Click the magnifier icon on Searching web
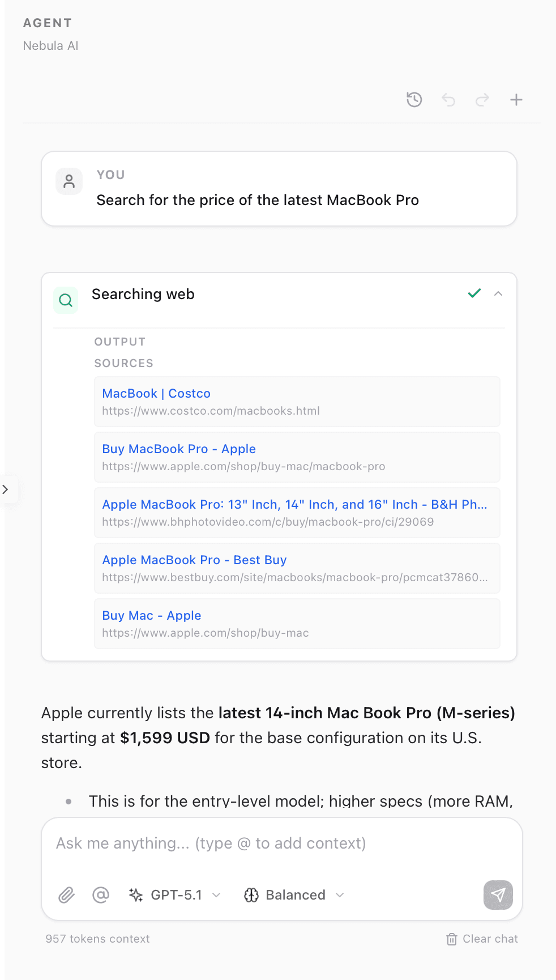Screen dimensions: 556x980 pyautogui.click(x=66, y=300)
